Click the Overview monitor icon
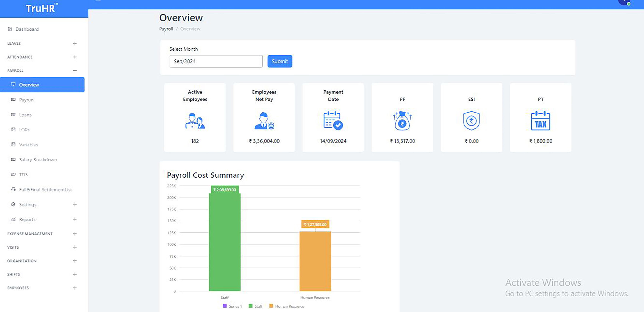Image resolution: width=644 pixels, height=312 pixels. 13,84
